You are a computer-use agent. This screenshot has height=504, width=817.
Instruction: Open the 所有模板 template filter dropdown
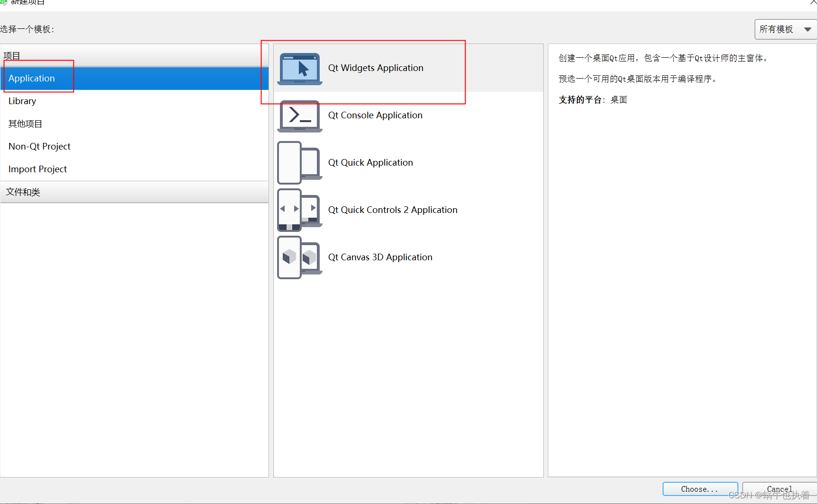click(x=785, y=29)
